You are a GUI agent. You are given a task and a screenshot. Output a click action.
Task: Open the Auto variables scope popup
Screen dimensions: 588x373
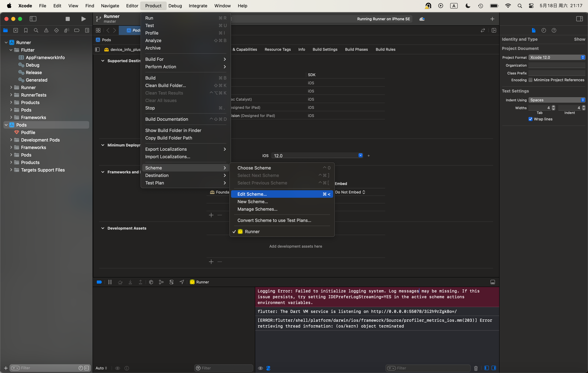point(101,368)
